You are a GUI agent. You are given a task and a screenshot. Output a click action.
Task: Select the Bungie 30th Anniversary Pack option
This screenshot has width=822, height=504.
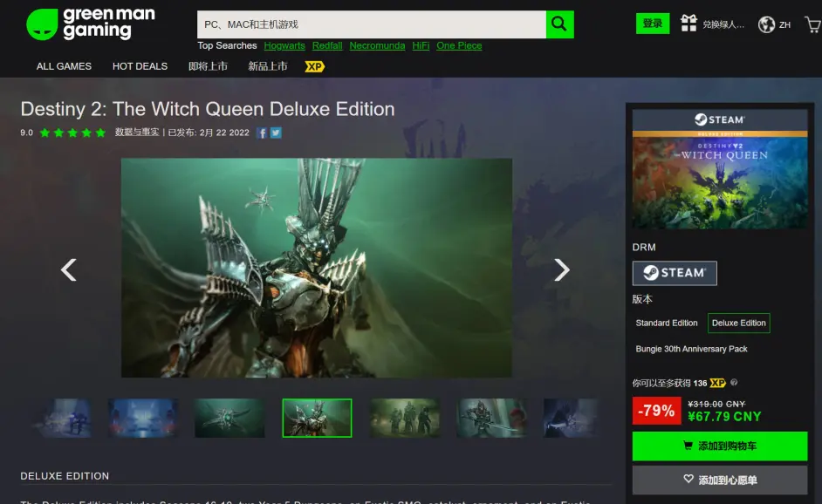691,349
